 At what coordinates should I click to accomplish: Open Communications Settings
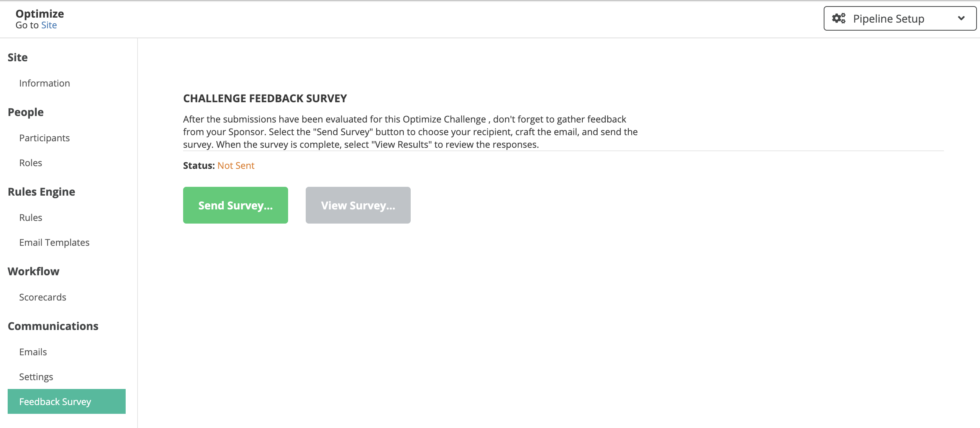[36, 377]
